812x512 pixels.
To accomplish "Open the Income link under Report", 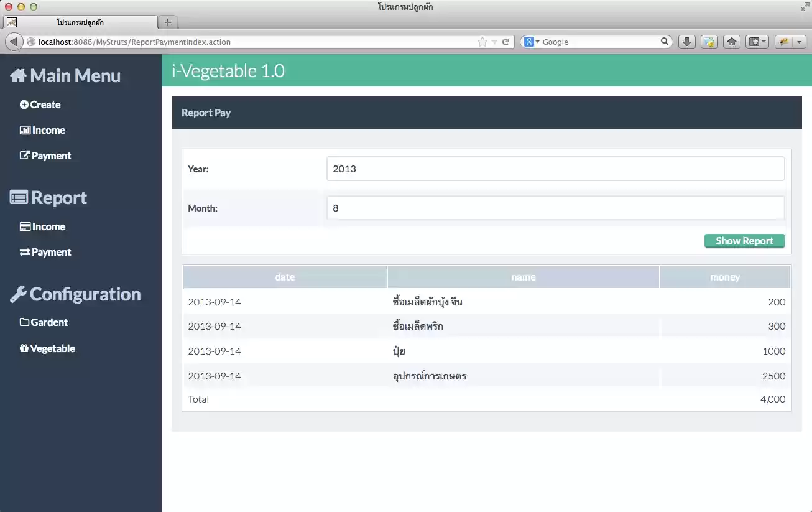I will click(x=48, y=226).
